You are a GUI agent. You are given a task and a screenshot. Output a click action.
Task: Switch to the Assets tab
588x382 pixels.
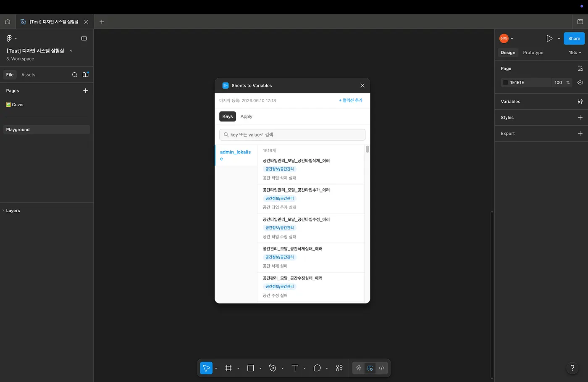click(x=28, y=75)
